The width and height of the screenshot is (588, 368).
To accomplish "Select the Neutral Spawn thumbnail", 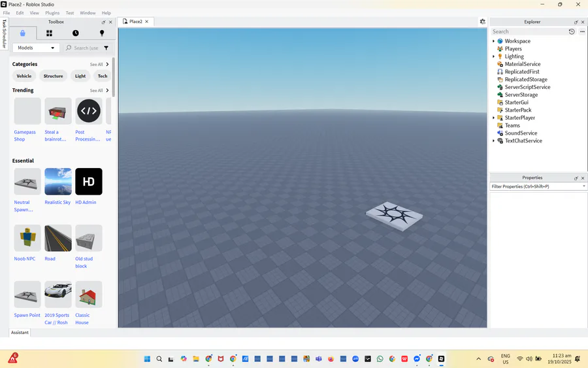I will (27, 182).
